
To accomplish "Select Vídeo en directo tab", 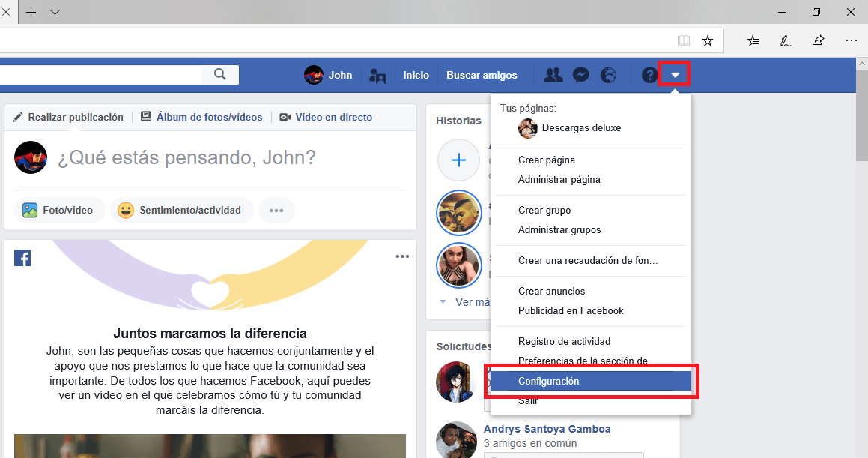I will click(326, 117).
